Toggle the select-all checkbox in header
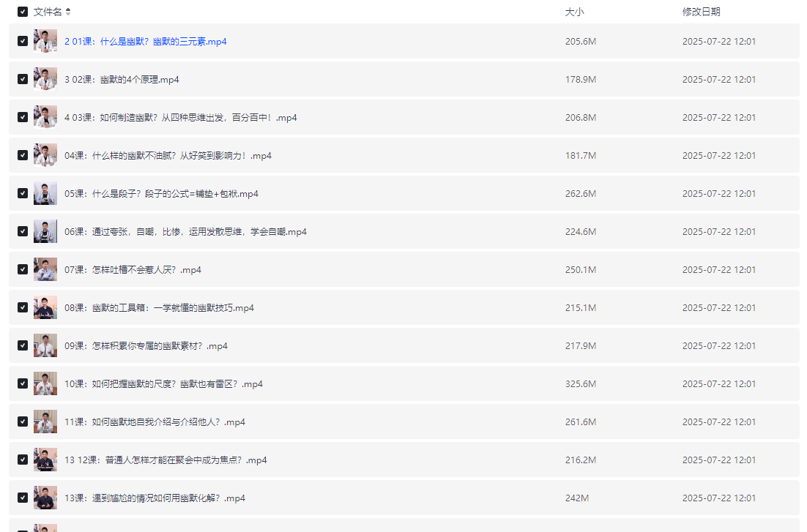 [23, 12]
